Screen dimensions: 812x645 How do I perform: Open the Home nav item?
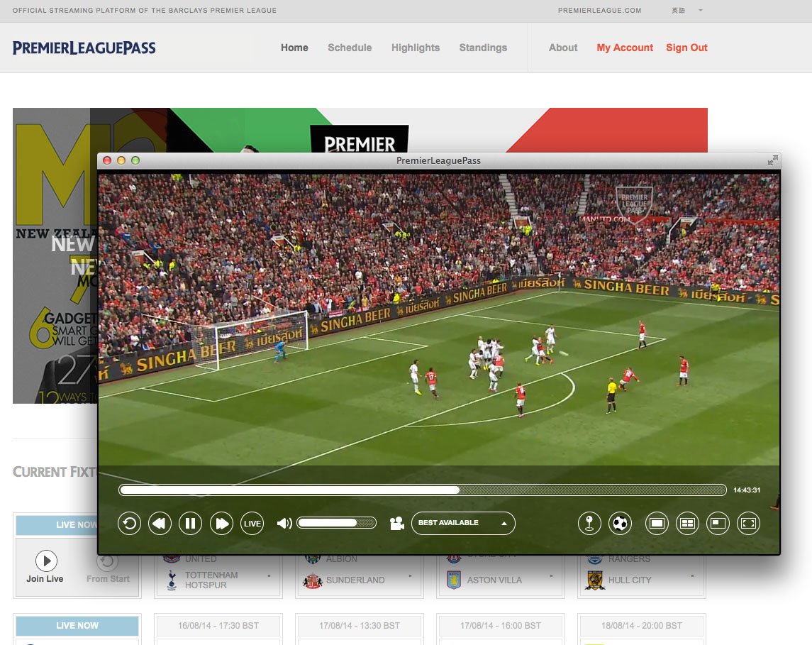point(294,48)
